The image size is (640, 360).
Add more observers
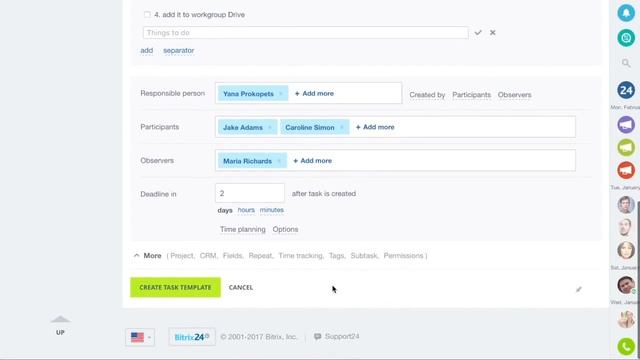pos(312,161)
